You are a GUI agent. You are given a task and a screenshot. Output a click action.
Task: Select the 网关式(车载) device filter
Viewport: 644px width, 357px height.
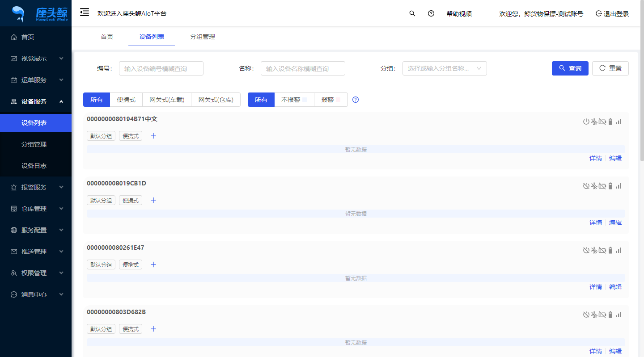click(x=167, y=100)
